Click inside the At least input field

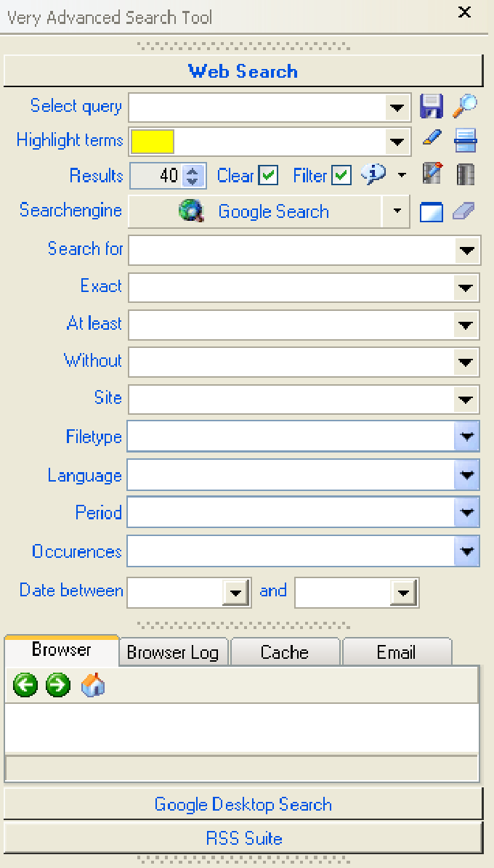tap(292, 325)
